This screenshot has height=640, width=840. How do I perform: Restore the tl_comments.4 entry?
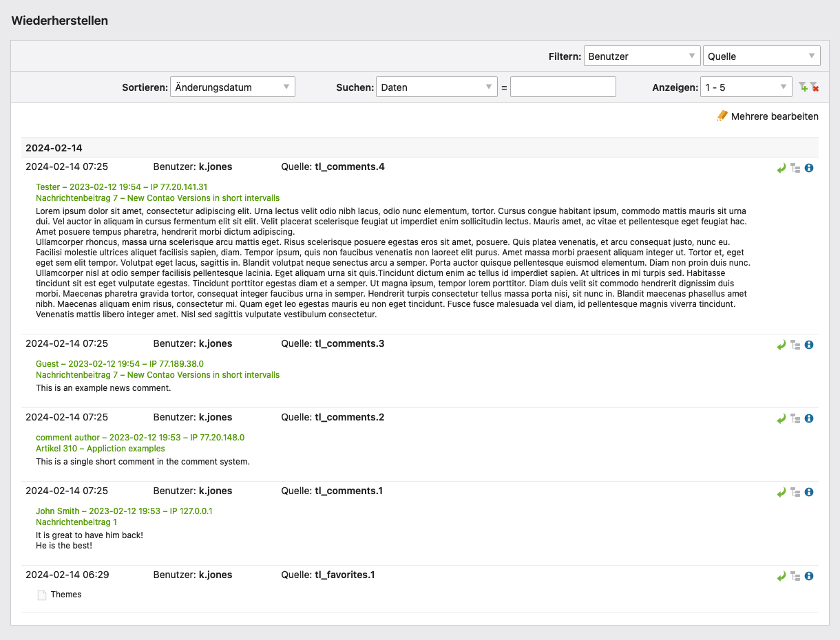(x=781, y=168)
